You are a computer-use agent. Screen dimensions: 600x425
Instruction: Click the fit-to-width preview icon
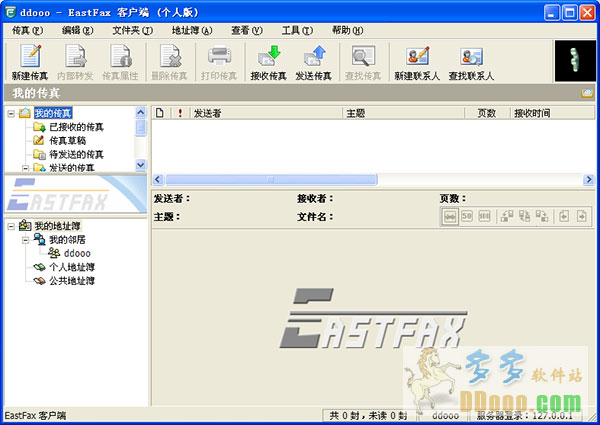450,217
